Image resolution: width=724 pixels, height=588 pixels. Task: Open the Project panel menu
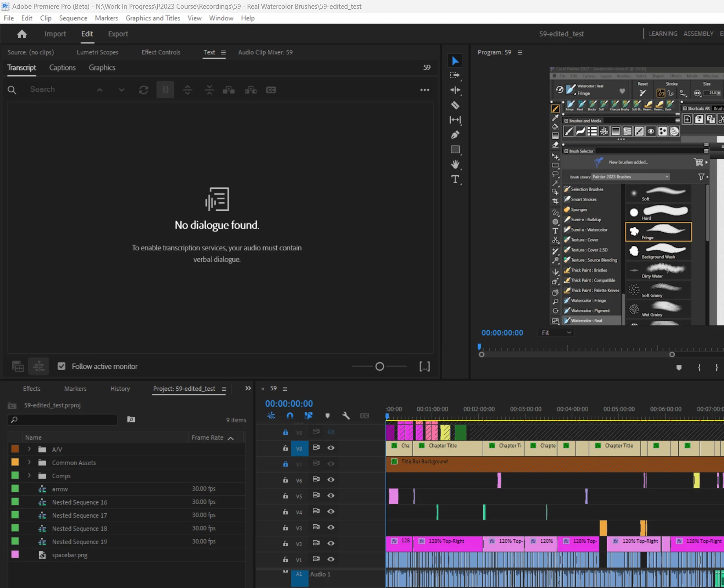(x=224, y=389)
